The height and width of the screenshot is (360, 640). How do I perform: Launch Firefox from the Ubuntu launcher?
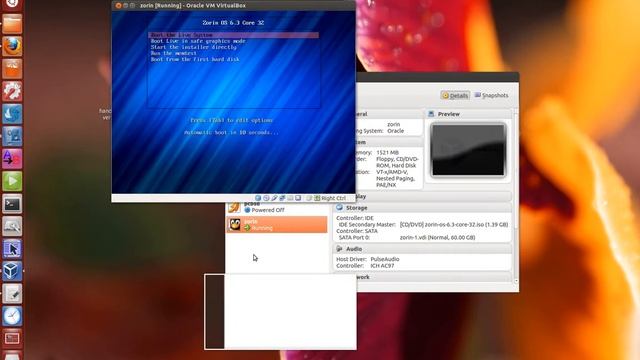tap(12, 46)
